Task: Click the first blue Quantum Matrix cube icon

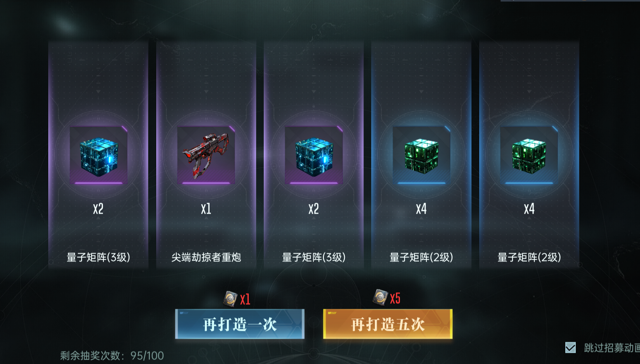Action: click(98, 155)
